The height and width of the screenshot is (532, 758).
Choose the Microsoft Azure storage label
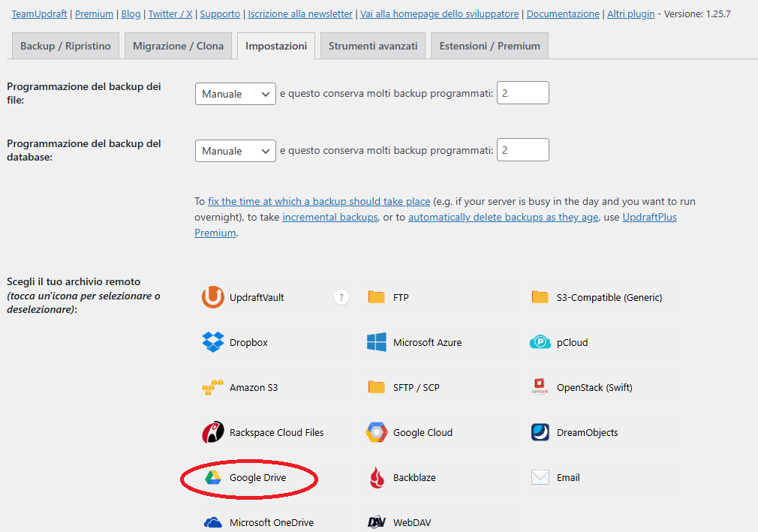pos(427,343)
